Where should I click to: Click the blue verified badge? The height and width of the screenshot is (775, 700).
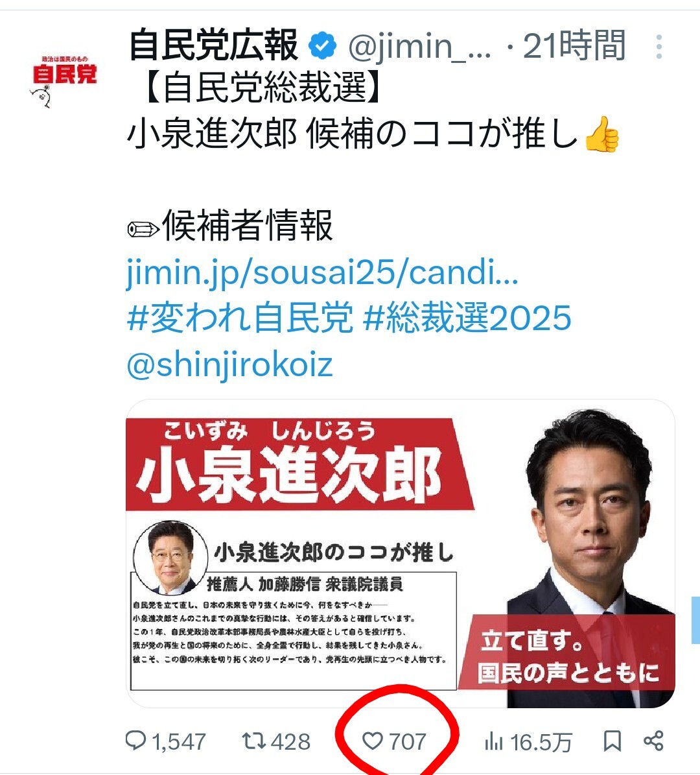point(323,46)
